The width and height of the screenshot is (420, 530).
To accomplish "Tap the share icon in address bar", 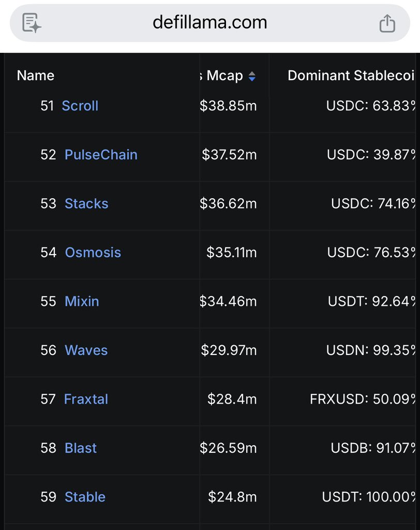I will point(387,23).
